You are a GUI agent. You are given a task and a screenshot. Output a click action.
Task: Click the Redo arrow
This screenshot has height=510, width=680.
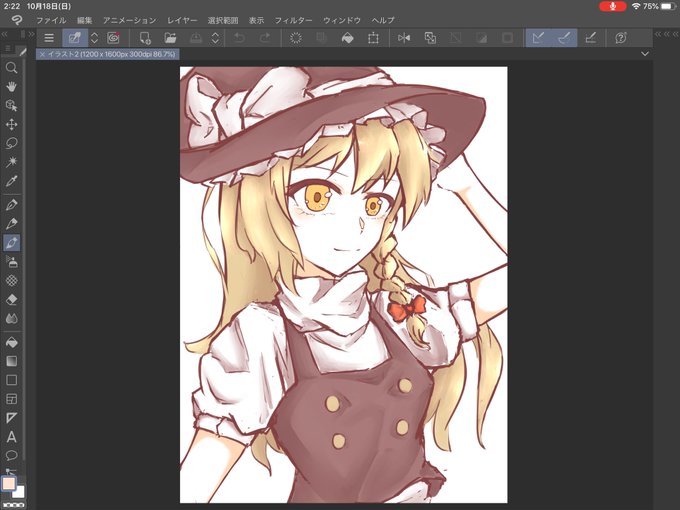point(265,38)
